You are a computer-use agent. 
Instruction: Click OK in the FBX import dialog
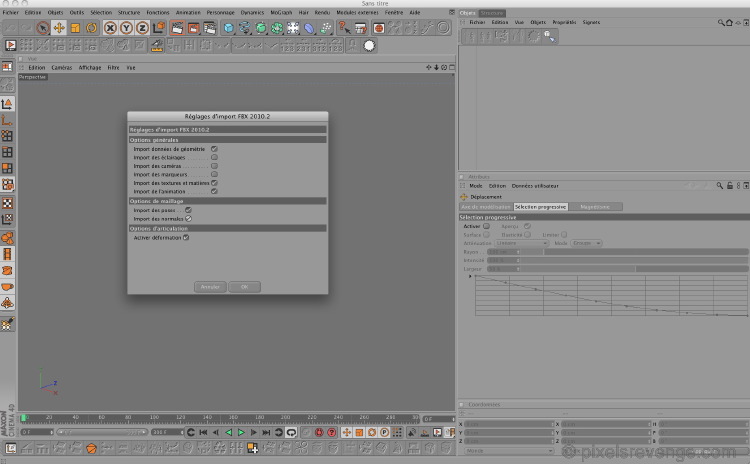(244, 287)
